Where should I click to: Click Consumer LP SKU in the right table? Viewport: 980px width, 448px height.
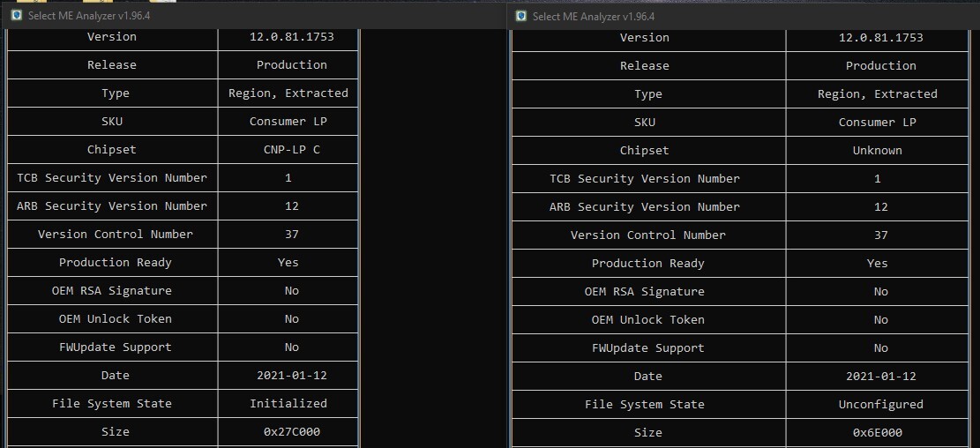click(x=877, y=122)
